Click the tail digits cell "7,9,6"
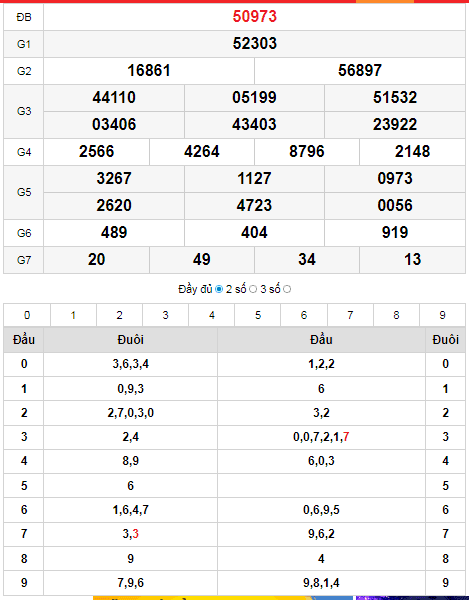Image resolution: width=469 pixels, height=600 pixels. click(130, 583)
